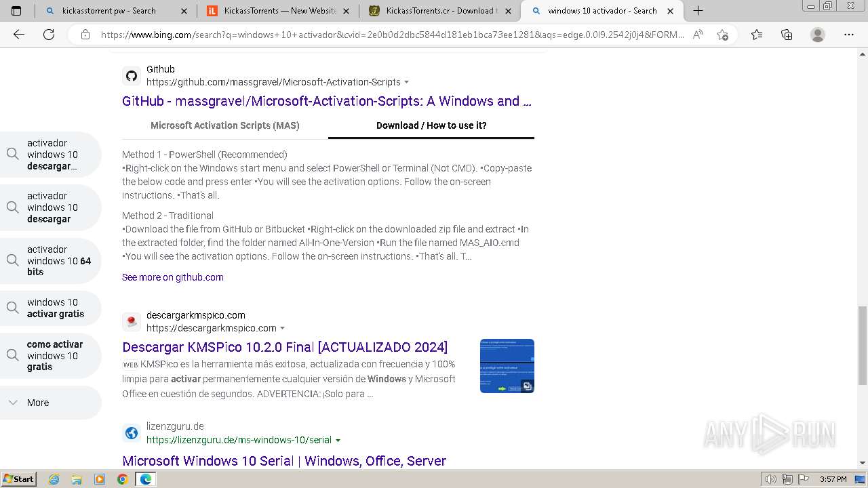Click the magnifier icon on the 64 bits suggestion
The image size is (868, 488).
pyautogui.click(x=13, y=261)
